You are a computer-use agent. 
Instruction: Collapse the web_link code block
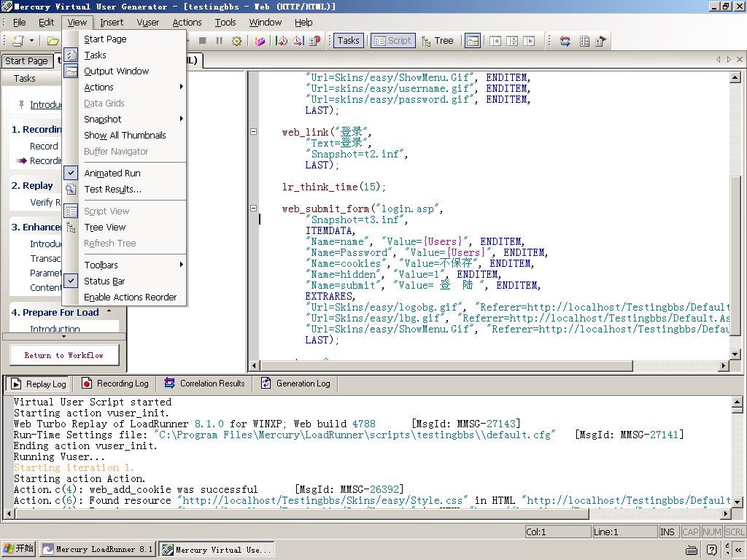[x=254, y=132]
